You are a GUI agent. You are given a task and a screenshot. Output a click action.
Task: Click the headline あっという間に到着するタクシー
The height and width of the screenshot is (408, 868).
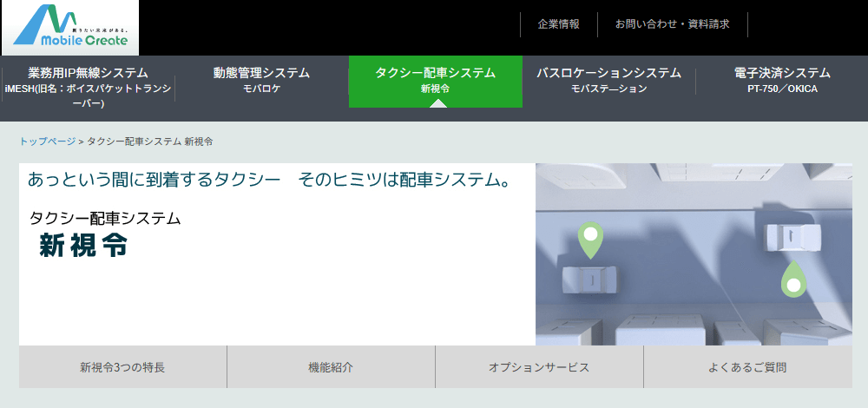click(x=152, y=180)
